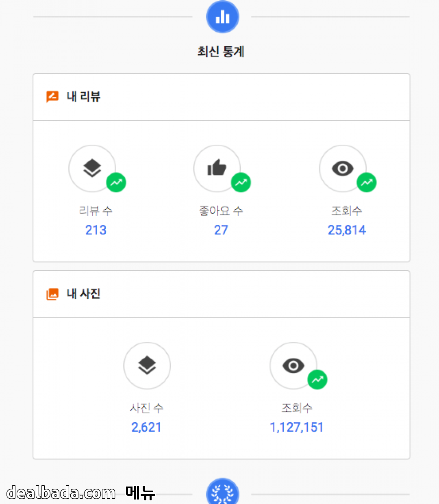Open the photo count number 2,621

point(146,427)
